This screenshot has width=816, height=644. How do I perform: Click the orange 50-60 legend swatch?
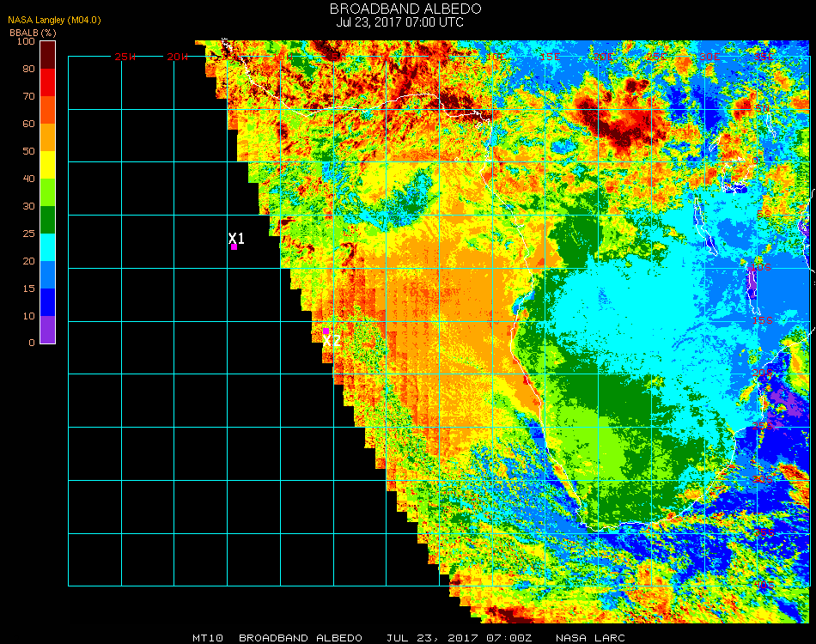47,137
